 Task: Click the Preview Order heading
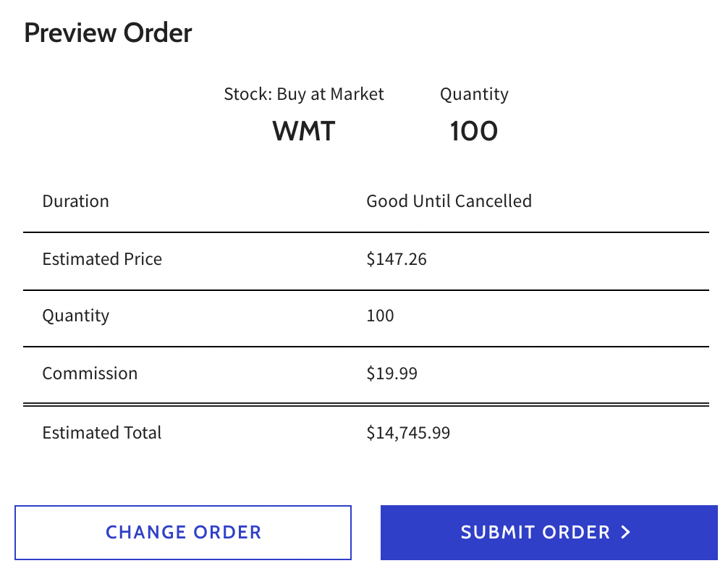pyautogui.click(x=108, y=33)
